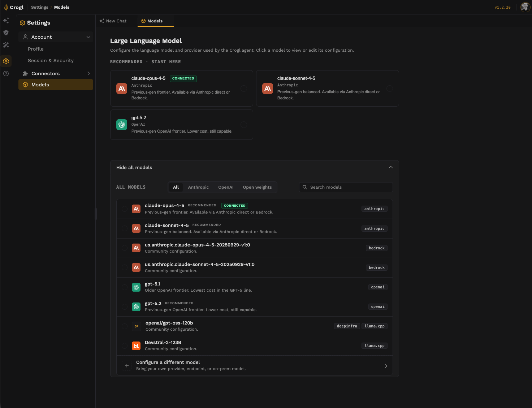Select radio for Devstral-2-123B row

(x=124, y=346)
